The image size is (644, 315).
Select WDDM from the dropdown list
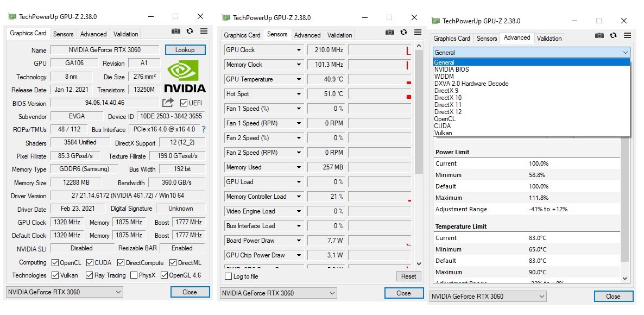pos(532,77)
